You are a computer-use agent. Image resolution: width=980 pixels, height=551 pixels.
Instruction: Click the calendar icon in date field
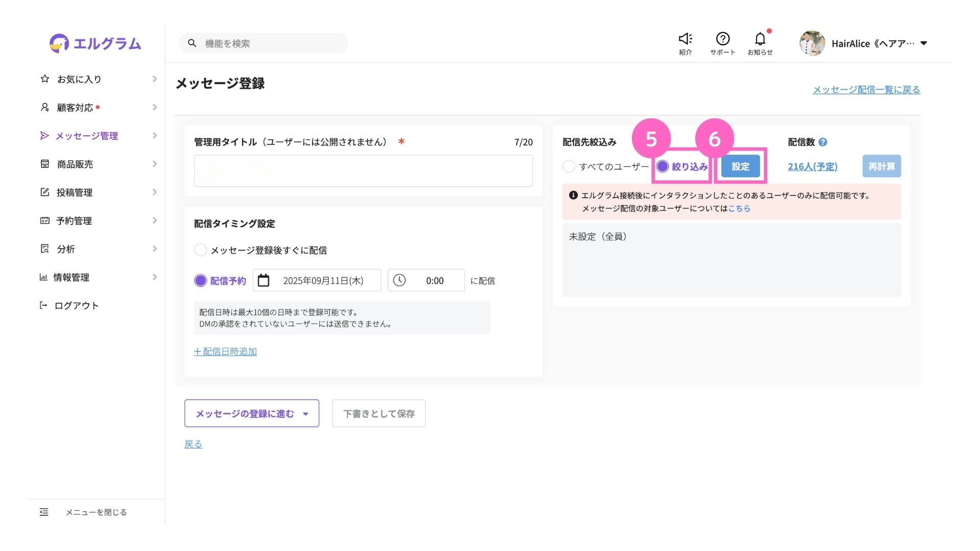click(263, 281)
